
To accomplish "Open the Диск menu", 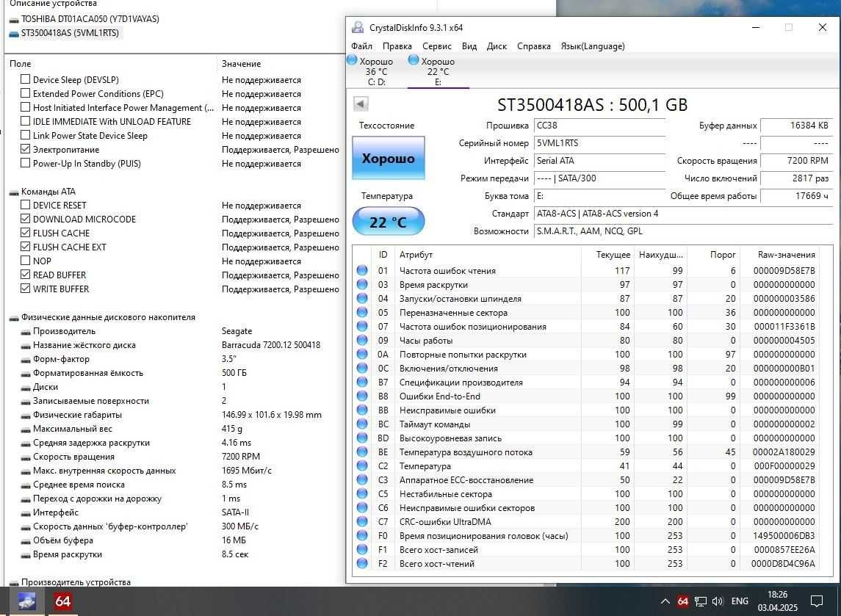I will pyautogui.click(x=497, y=46).
